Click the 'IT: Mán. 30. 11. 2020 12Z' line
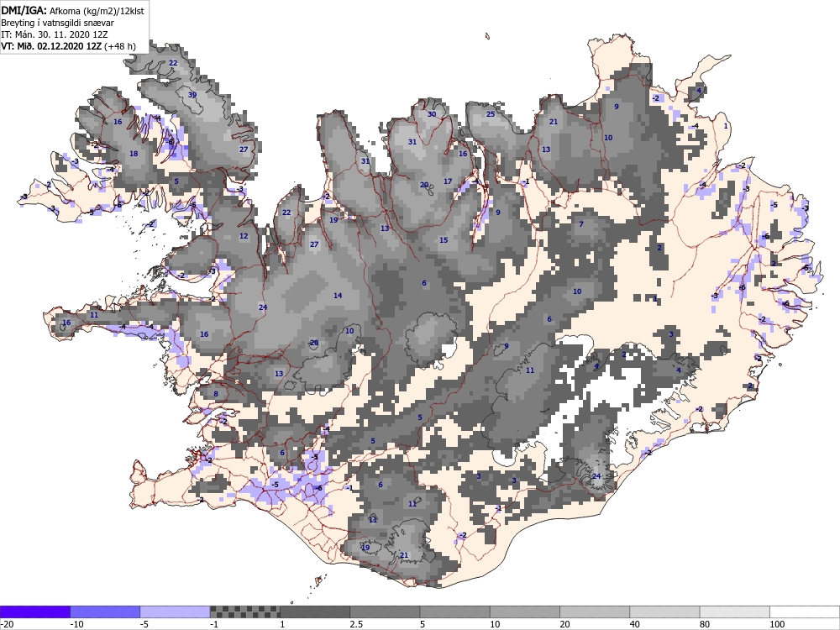Image resolution: width=840 pixels, height=630 pixels. tap(54, 34)
